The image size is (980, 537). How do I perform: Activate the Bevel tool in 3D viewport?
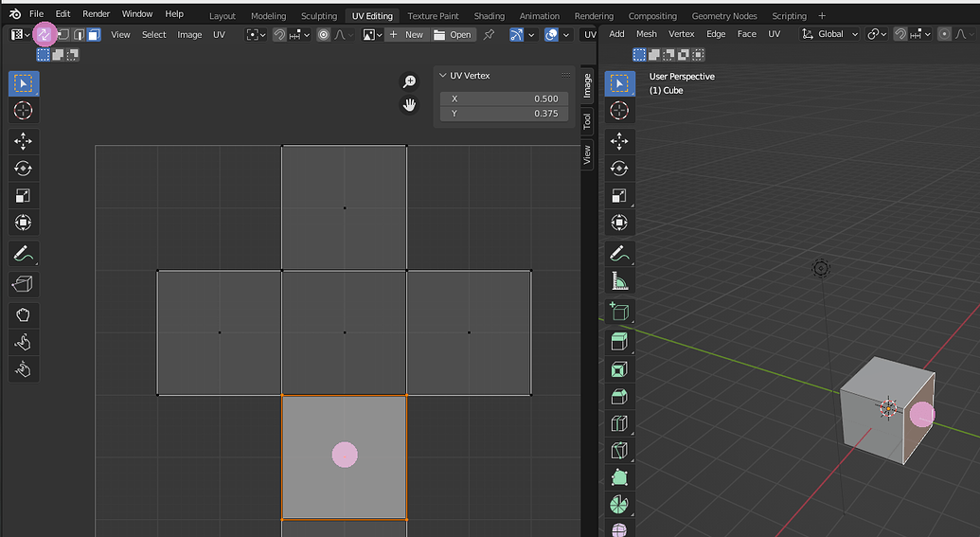619,396
